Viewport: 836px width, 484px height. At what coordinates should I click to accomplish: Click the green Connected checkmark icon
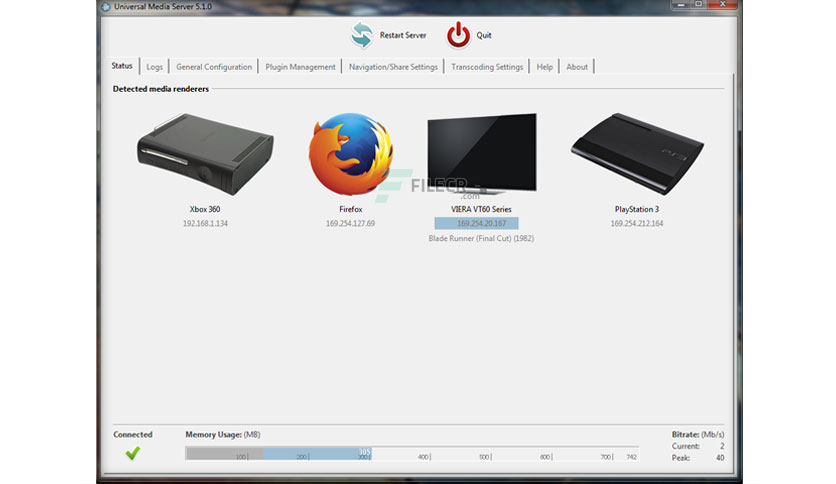133,453
